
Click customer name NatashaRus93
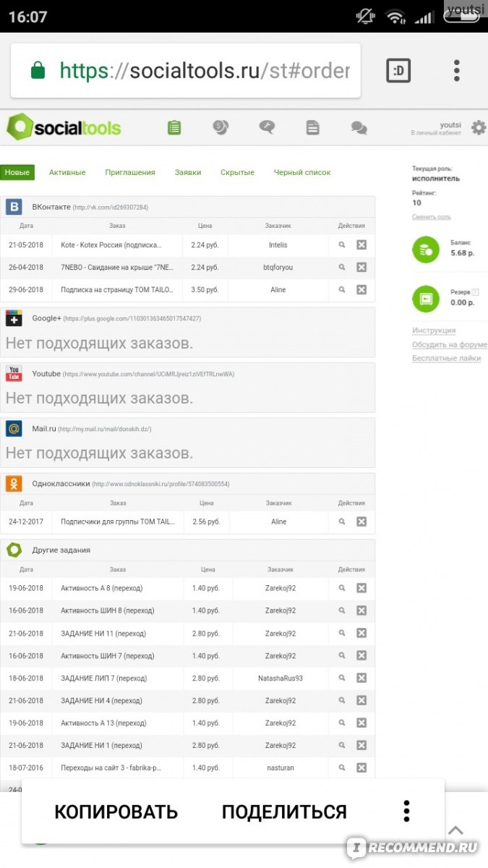pos(281,678)
